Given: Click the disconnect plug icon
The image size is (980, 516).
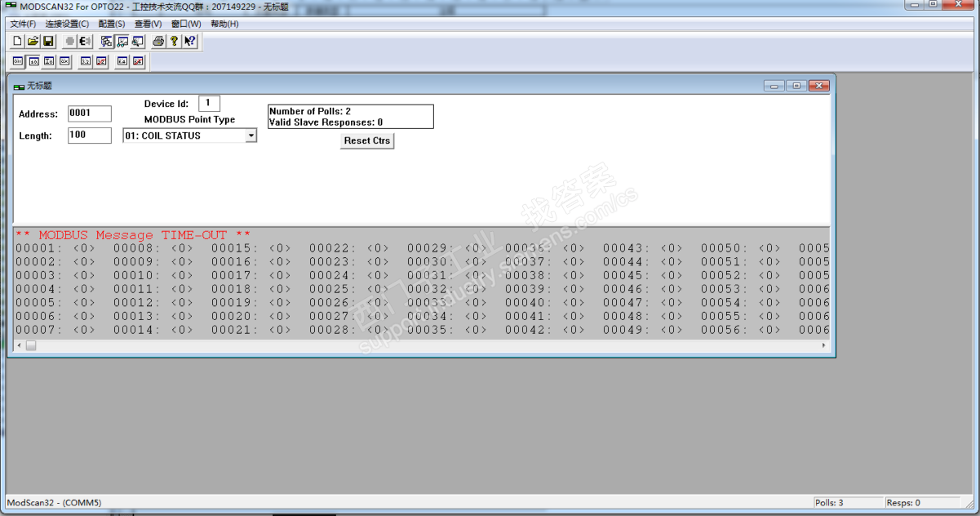Looking at the screenshot, I should (85, 41).
